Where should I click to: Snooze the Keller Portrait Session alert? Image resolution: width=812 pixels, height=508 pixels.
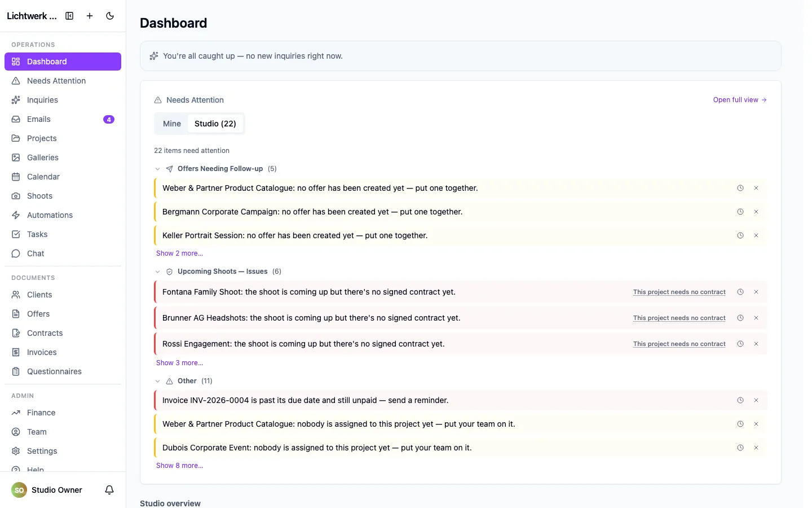(x=740, y=235)
